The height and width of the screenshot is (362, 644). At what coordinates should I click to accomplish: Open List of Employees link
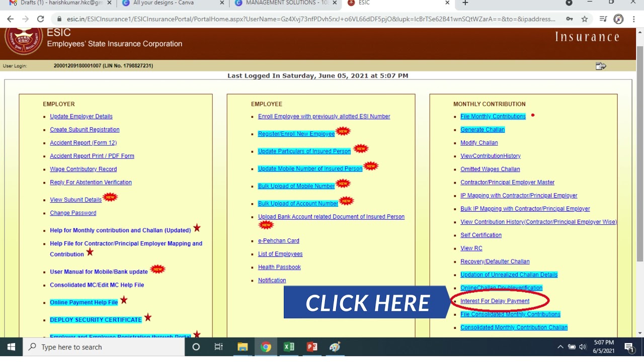click(x=280, y=254)
